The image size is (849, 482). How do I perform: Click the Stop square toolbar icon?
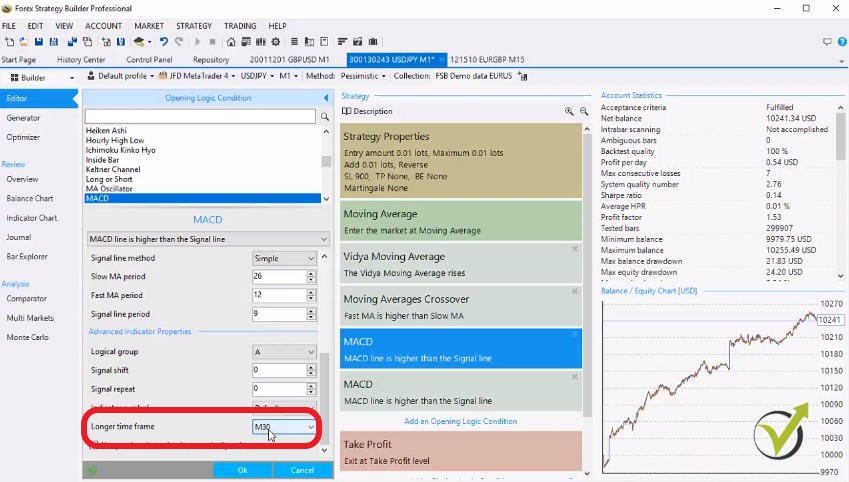[x=212, y=42]
